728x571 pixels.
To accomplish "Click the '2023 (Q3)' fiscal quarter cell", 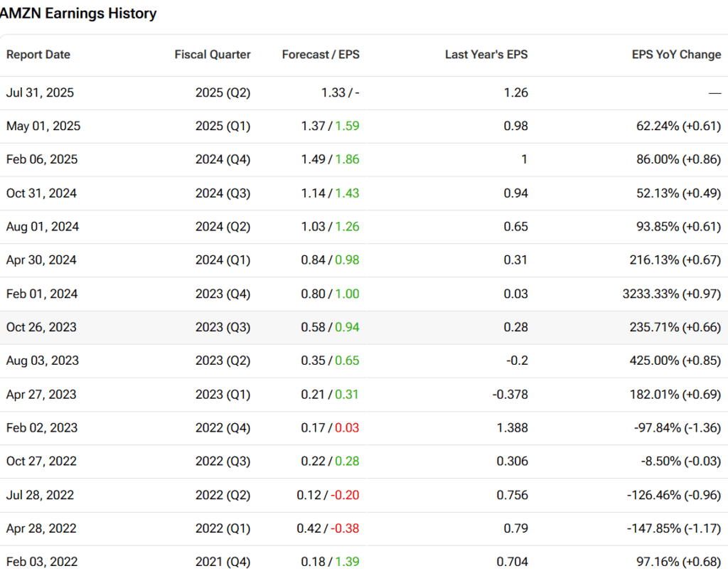I will tap(223, 327).
